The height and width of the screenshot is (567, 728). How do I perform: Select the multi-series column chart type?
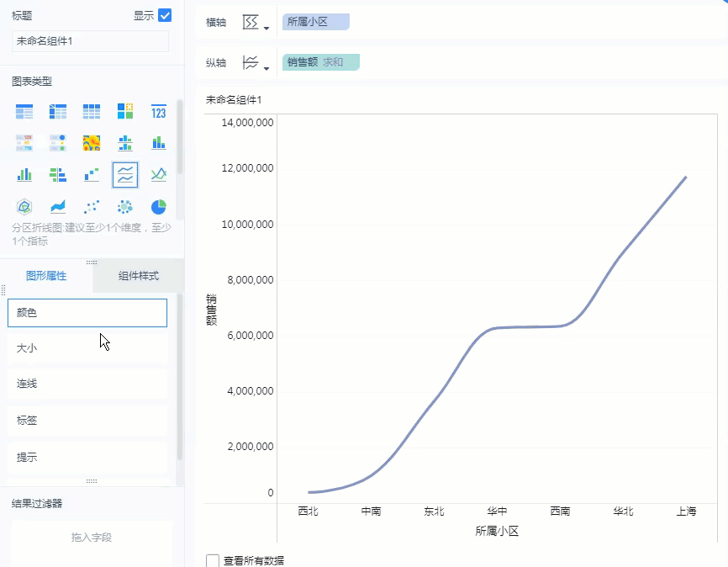coord(24,175)
